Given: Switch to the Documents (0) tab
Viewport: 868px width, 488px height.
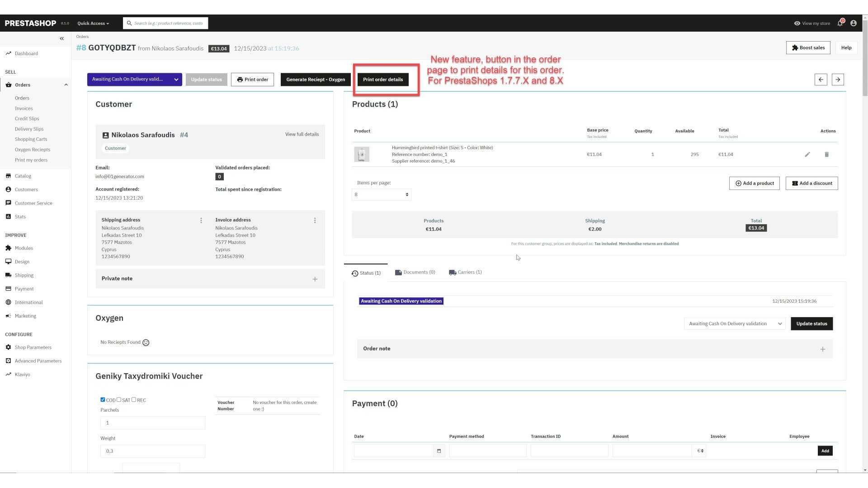Looking at the screenshot, I should [x=415, y=272].
